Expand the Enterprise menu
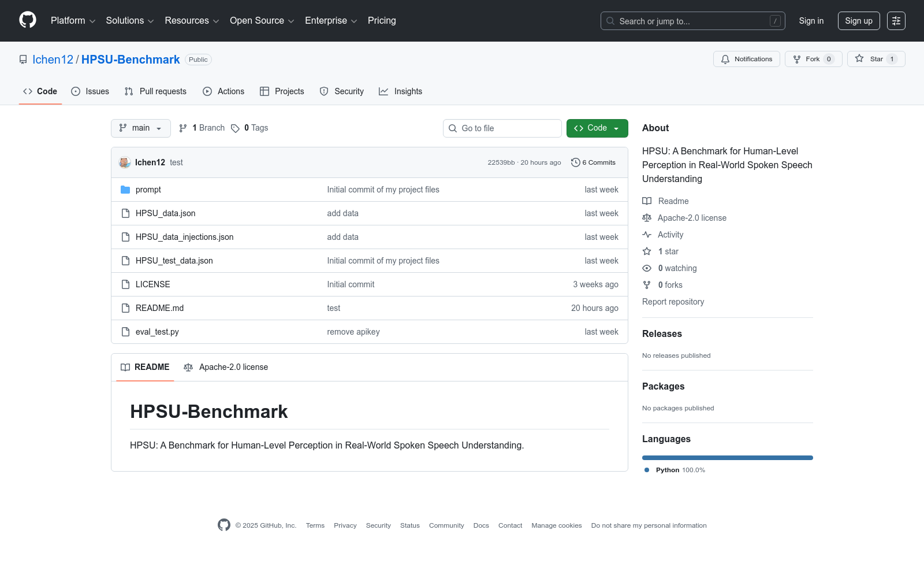This screenshot has width=924, height=578. pos(331,21)
